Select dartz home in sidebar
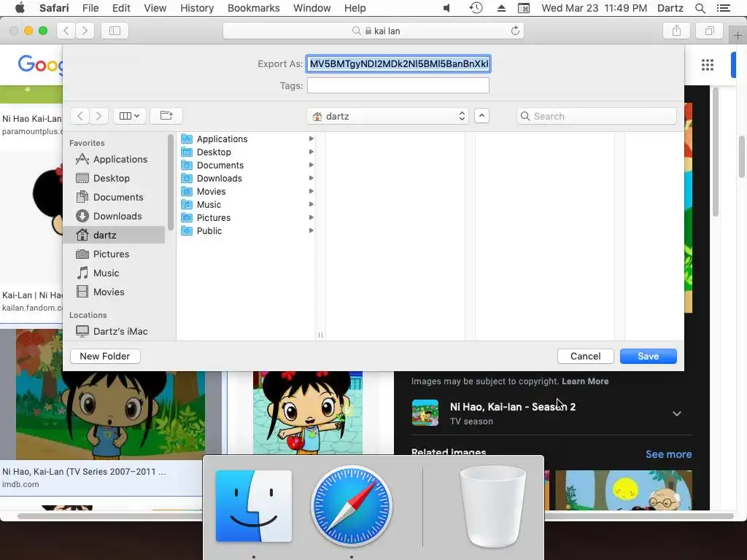747x560 pixels. click(x=115, y=235)
